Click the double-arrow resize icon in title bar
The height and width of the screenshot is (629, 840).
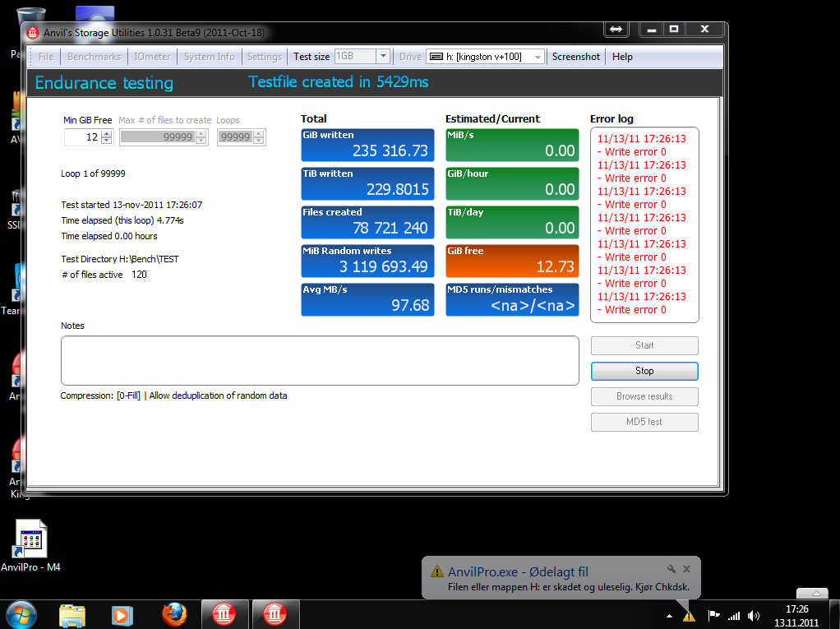coord(616,30)
